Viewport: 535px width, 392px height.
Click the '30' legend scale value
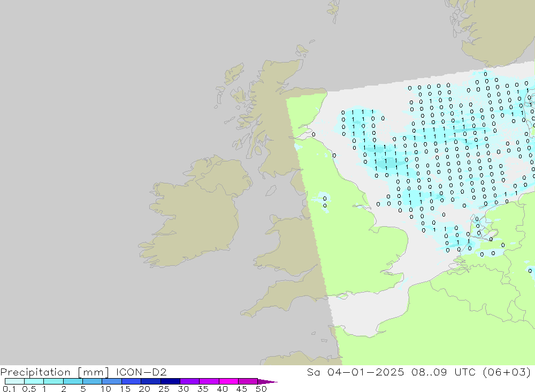(x=183, y=389)
